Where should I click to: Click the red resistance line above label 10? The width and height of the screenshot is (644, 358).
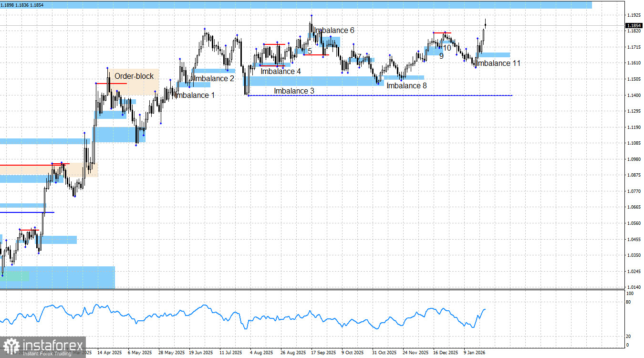442,33
